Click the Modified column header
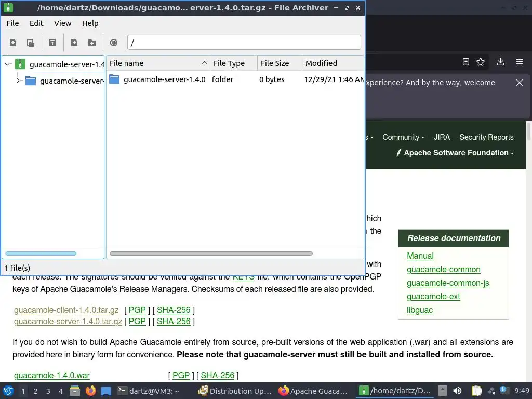532x399 pixels. (333, 63)
